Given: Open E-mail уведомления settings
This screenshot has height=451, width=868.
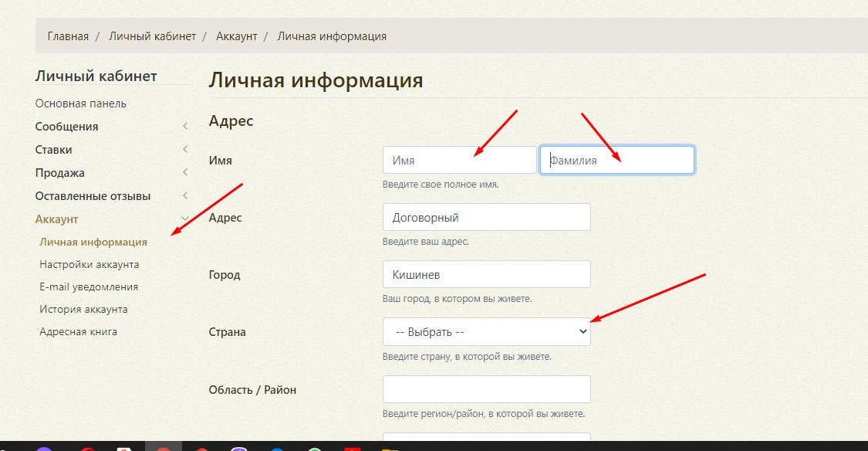Looking at the screenshot, I should pos(89,287).
